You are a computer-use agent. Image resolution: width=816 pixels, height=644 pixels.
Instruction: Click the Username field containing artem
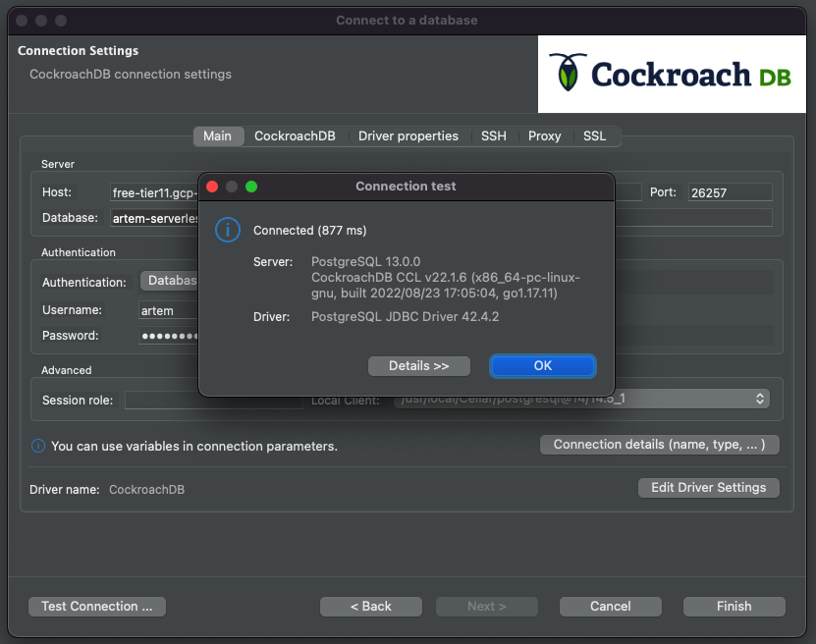[168, 310]
